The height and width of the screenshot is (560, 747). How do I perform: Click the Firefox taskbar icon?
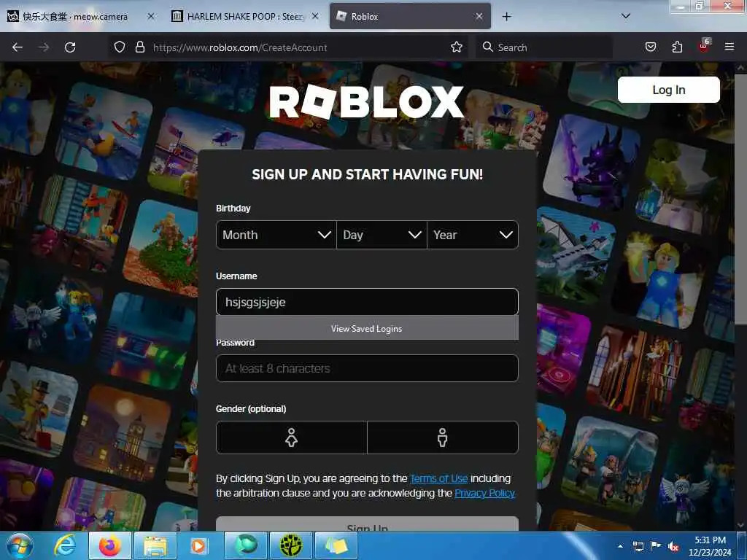109,545
